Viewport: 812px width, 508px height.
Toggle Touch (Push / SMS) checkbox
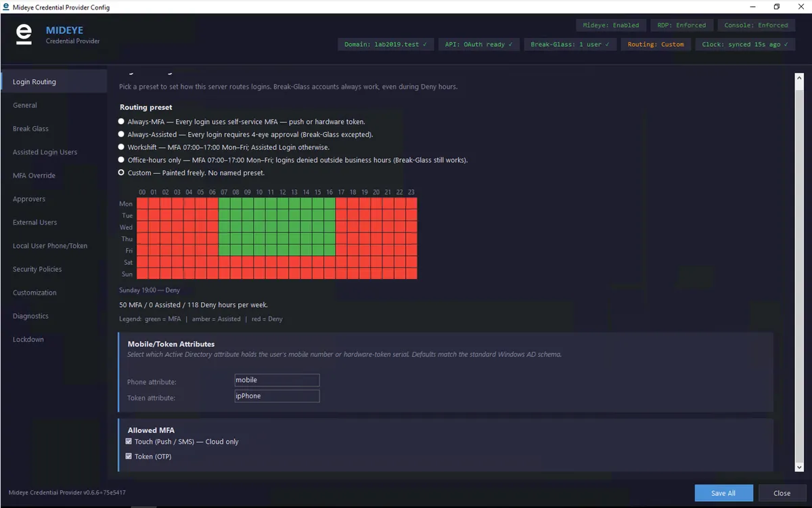(129, 442)
